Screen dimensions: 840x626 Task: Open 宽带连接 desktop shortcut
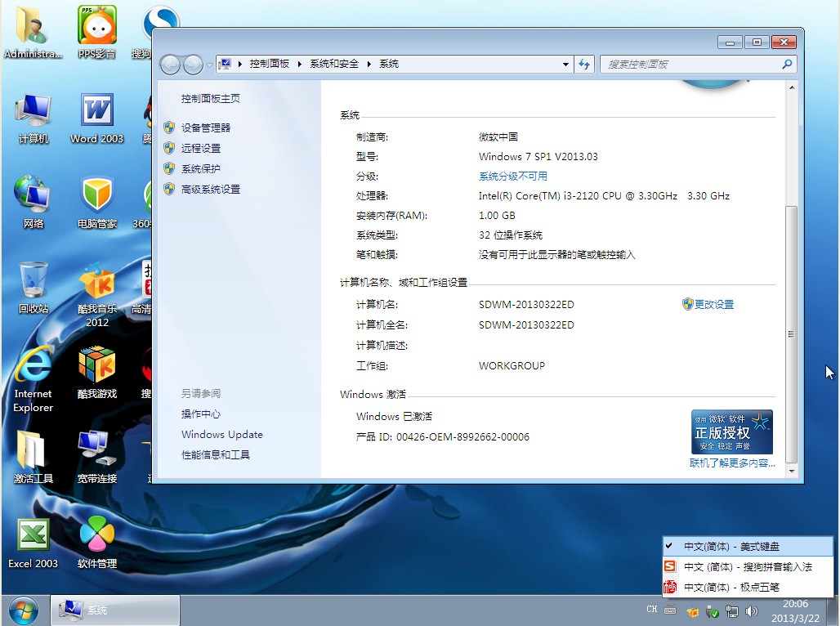tap(97, 457)
